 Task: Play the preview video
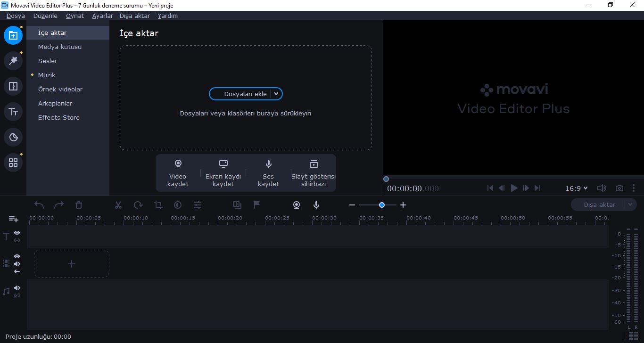[x=514, y=188]
